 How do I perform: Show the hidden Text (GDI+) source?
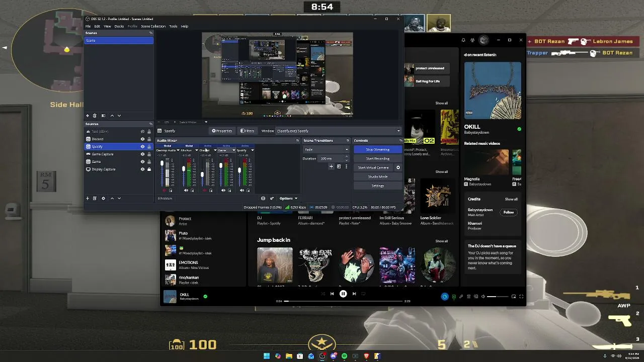coord(142,132)
